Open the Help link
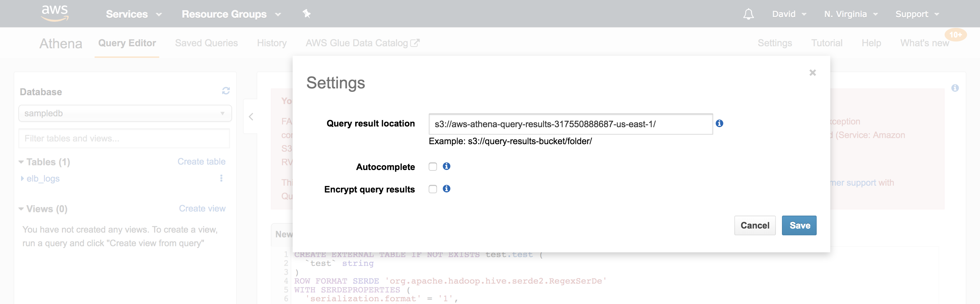 point(871,43)
